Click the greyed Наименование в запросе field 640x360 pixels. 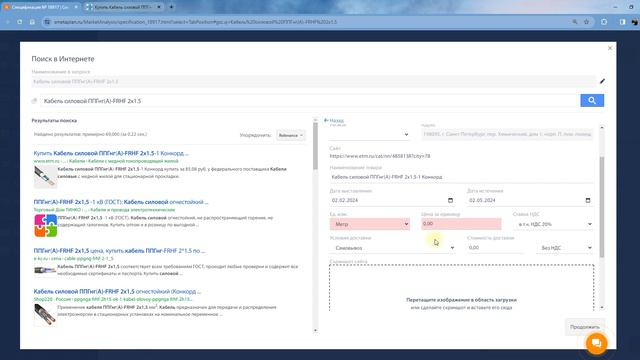tap(313, 82)
